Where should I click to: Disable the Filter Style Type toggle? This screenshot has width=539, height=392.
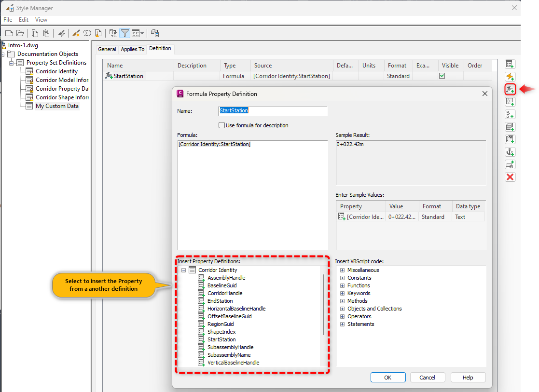click(x=124, y=33)
